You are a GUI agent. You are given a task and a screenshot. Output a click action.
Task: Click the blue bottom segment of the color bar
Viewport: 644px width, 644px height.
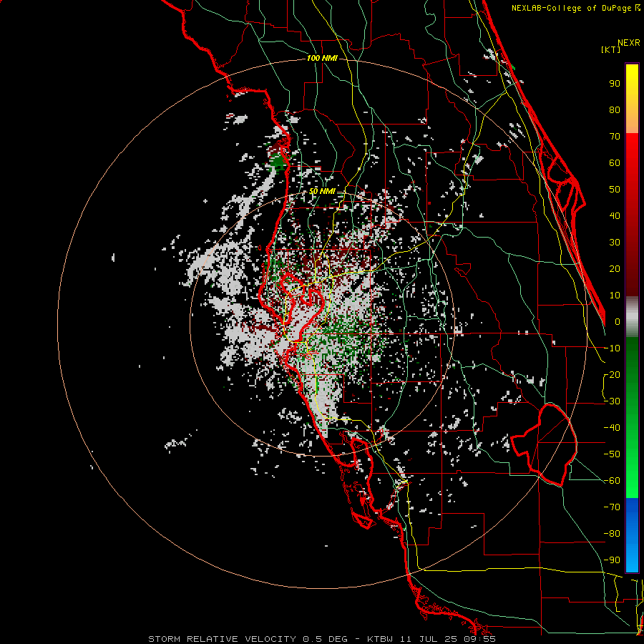[x=632, y=535]
